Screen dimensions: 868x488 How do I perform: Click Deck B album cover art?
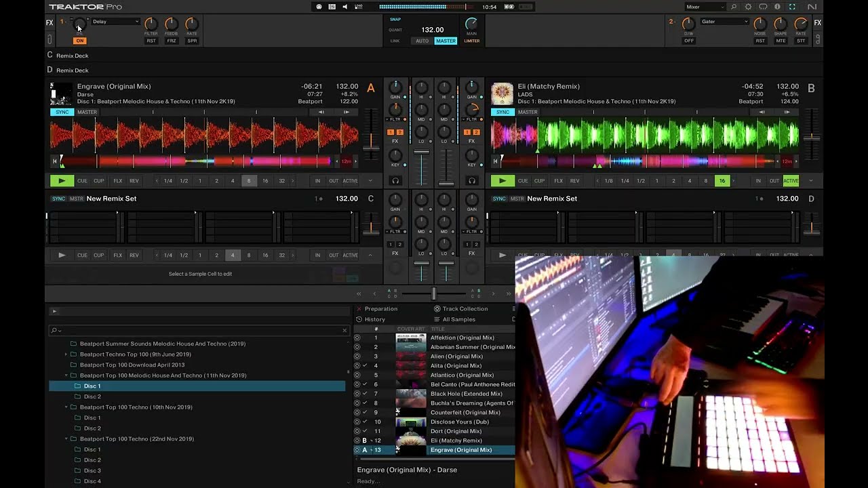[x=502, y=94]
